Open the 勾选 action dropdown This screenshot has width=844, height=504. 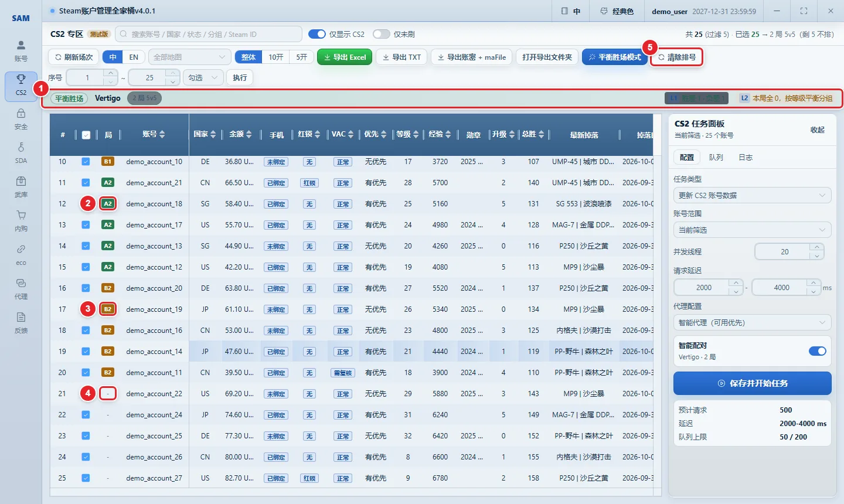pyautogui.click(x=203, y=77)
